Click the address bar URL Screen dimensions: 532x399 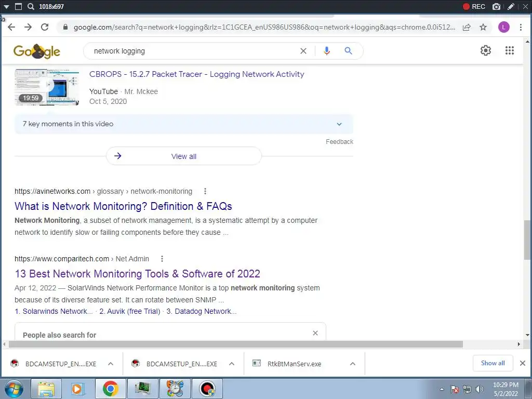click(264, 27)
